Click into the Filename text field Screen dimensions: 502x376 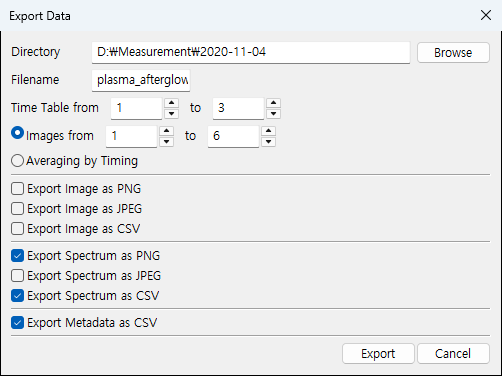pos(141,80)
